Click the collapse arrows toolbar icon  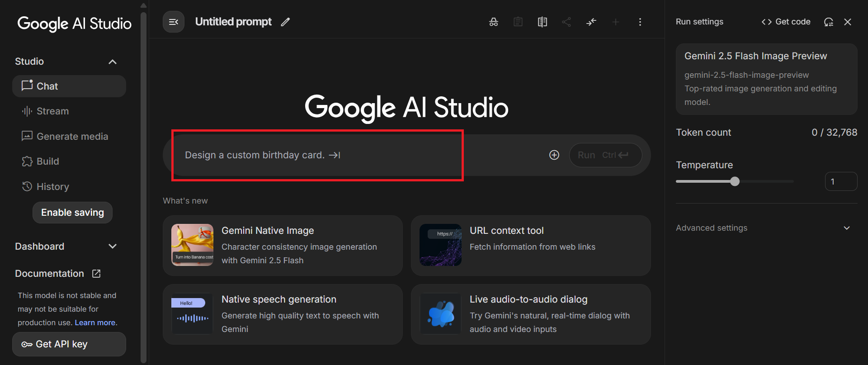point(591,22)
